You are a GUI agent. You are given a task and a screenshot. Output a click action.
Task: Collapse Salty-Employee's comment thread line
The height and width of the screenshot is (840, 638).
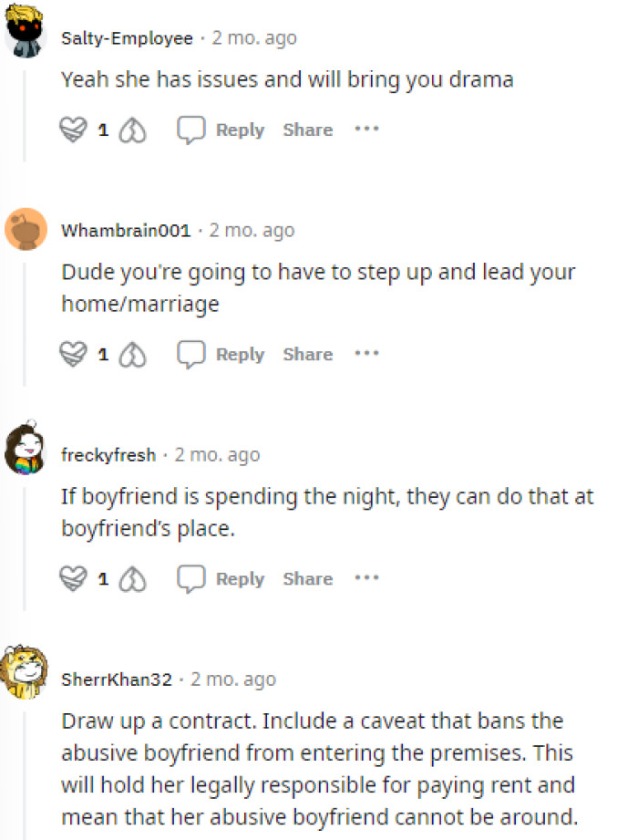[x=24, y=115]
